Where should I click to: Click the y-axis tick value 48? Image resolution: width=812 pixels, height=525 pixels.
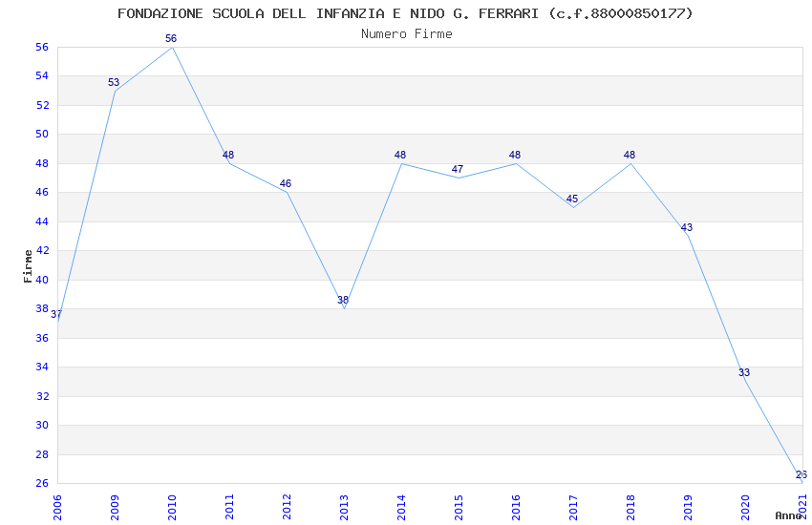42,163
